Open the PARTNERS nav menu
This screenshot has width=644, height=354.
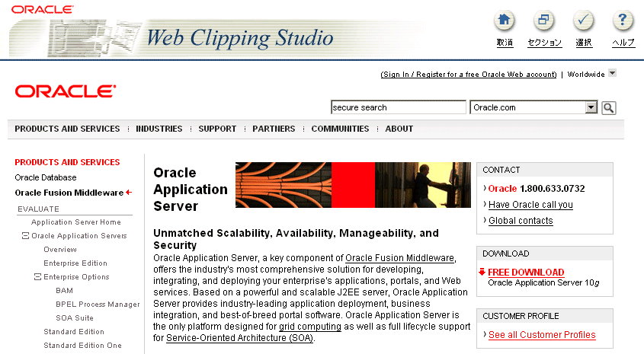[274, 129]
